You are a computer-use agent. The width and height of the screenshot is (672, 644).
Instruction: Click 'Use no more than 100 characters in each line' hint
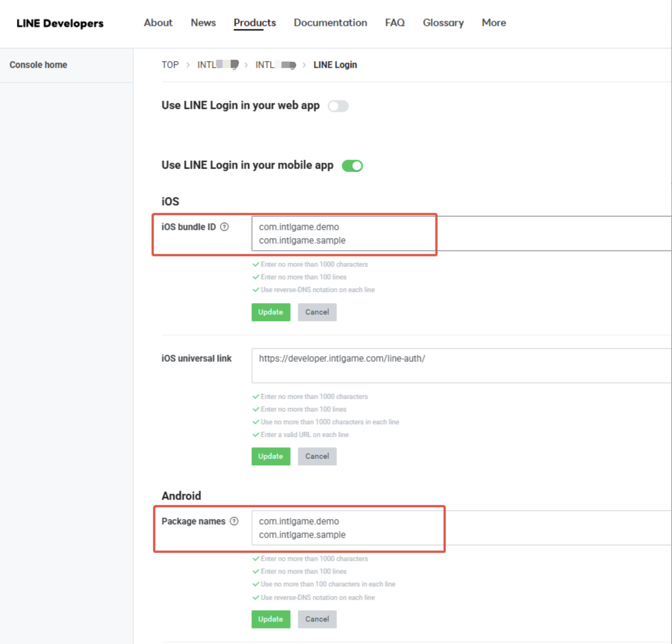[x=328, y=584]
